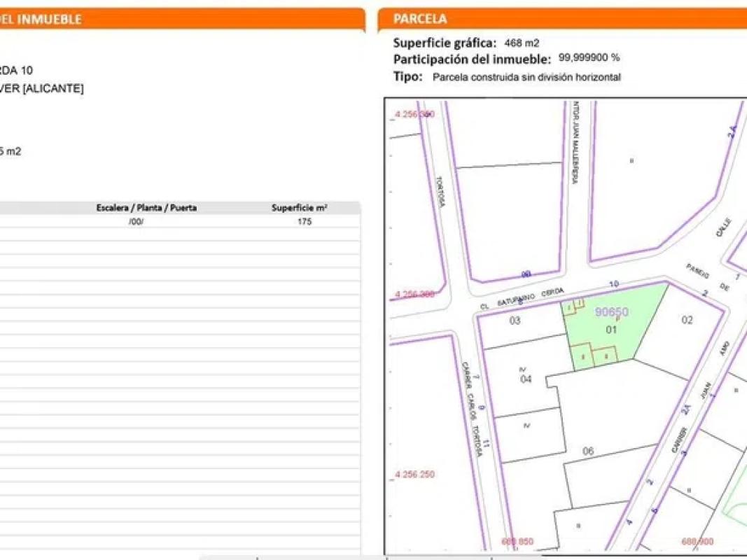Select parcel 02 on the map
The width and height of the screenshot is (747, 560).
[x=687, y=320]
